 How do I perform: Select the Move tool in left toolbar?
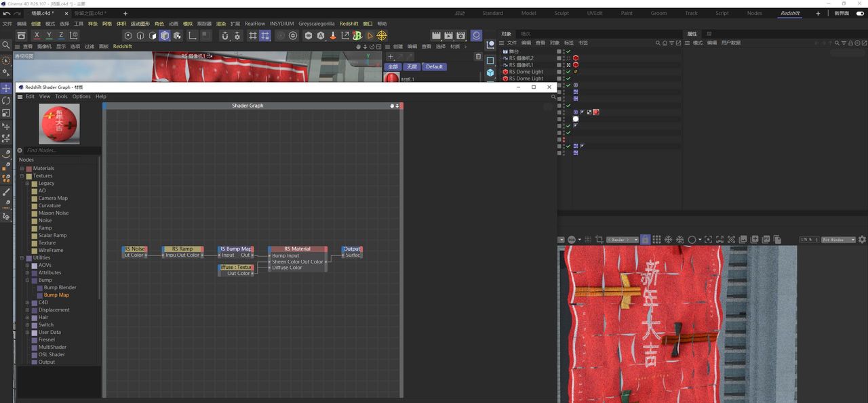tap(6, 88)
